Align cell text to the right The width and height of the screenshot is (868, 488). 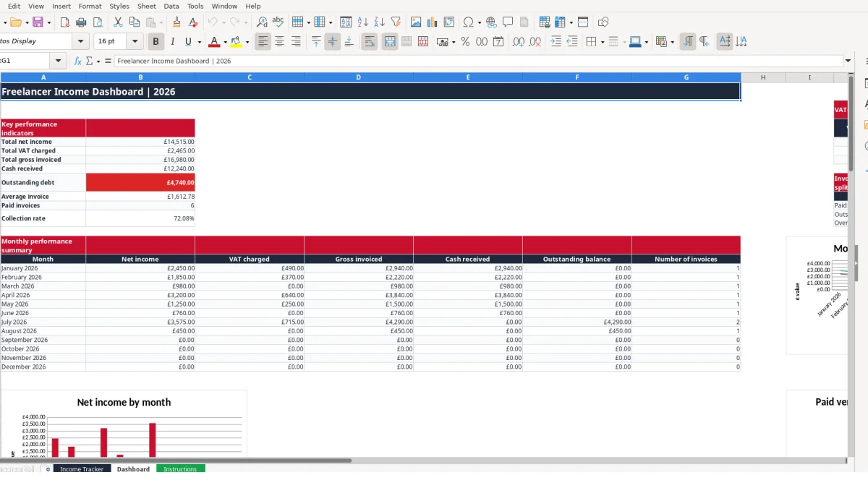click(296, 42)
